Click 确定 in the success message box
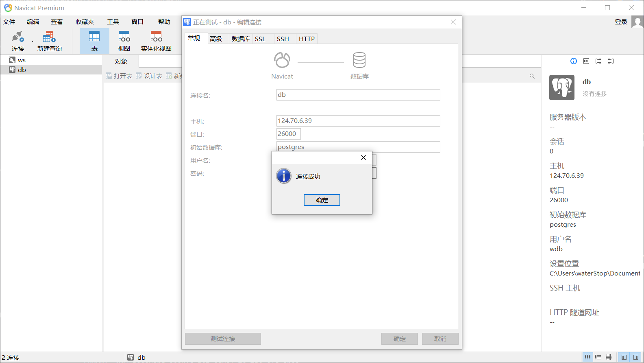 [322, 200]
